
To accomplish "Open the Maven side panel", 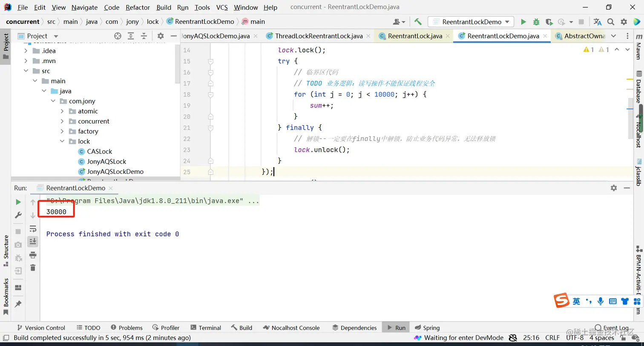I will (638, 48).
